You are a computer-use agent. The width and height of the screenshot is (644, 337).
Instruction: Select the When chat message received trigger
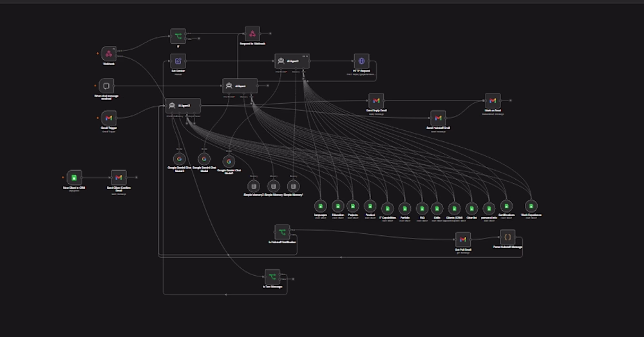(x=106, y=86)
